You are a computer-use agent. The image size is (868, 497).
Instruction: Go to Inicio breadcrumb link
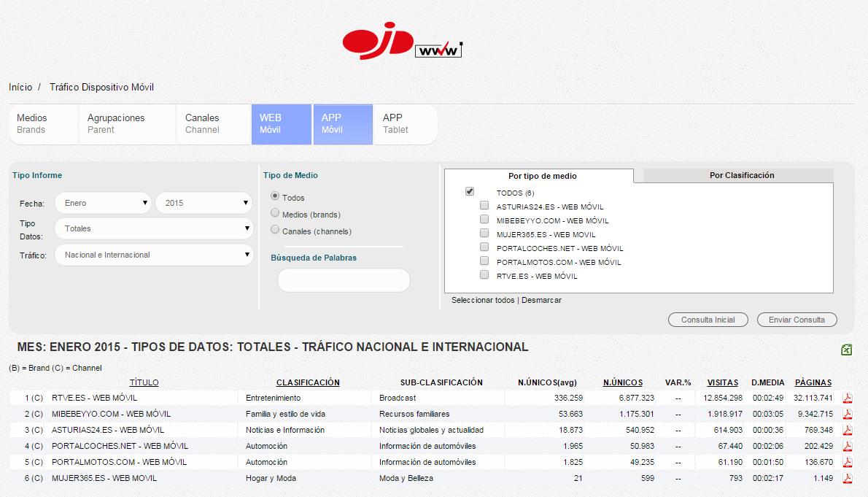tap(20, 87)
